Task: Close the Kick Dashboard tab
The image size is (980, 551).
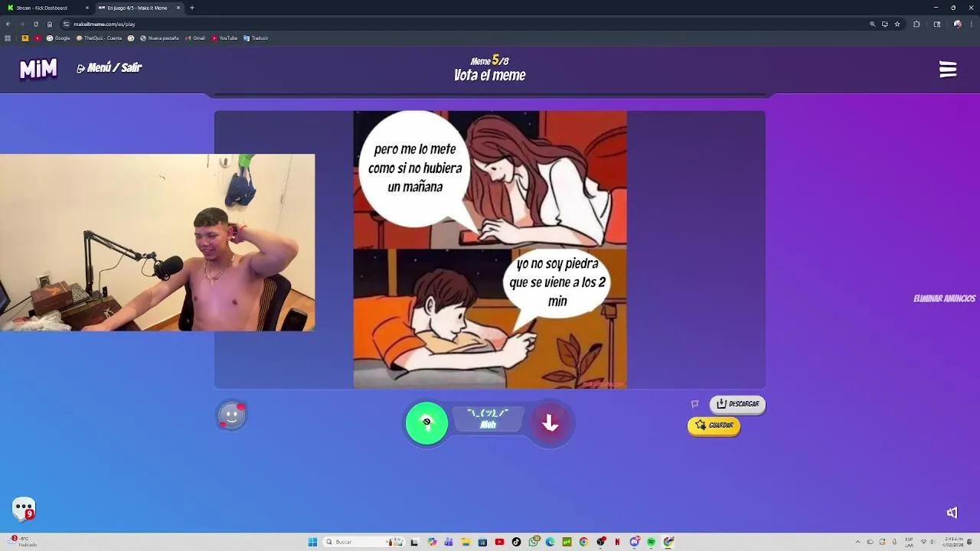Action: click(x=87, y=8)
